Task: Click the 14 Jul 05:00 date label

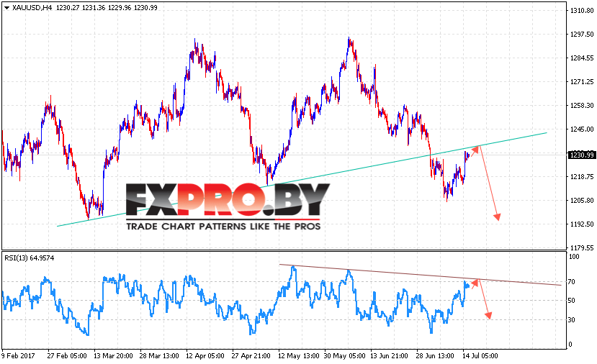Action: [x=480, y=356]
